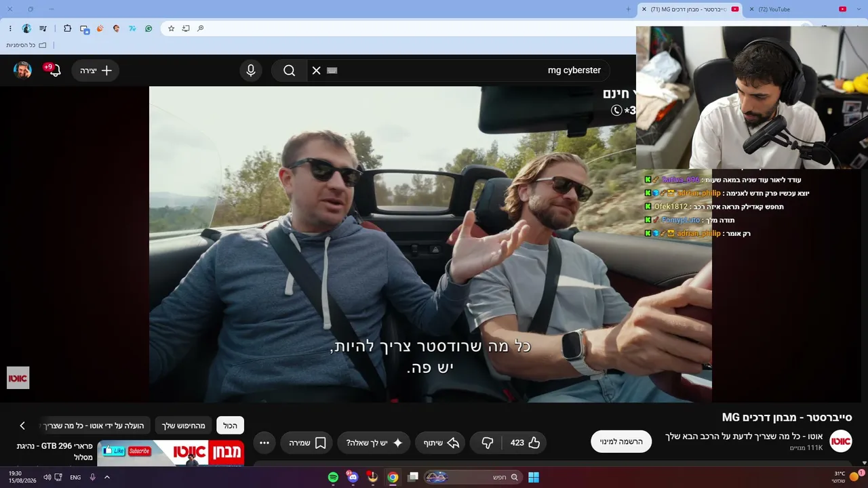The height and width of the screenshot is (488, 868).
Task: Open the media control toolbar icon
Action: click(x=43, y=28)
